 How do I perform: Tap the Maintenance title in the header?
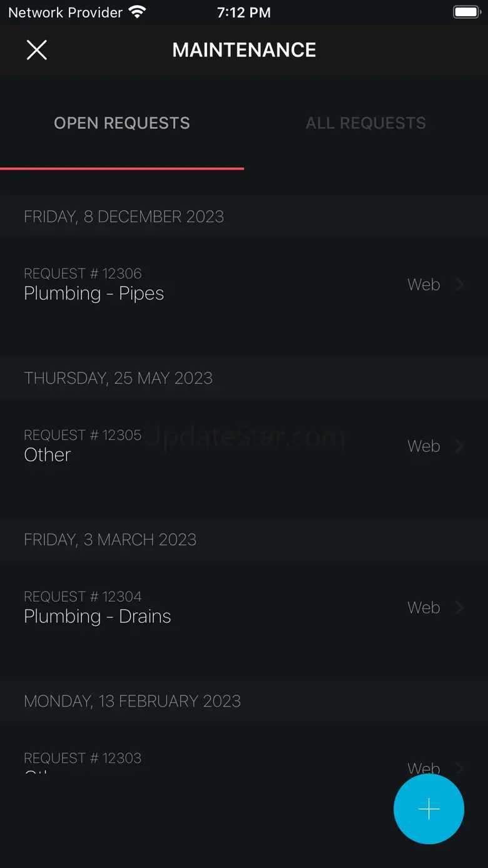244,50
